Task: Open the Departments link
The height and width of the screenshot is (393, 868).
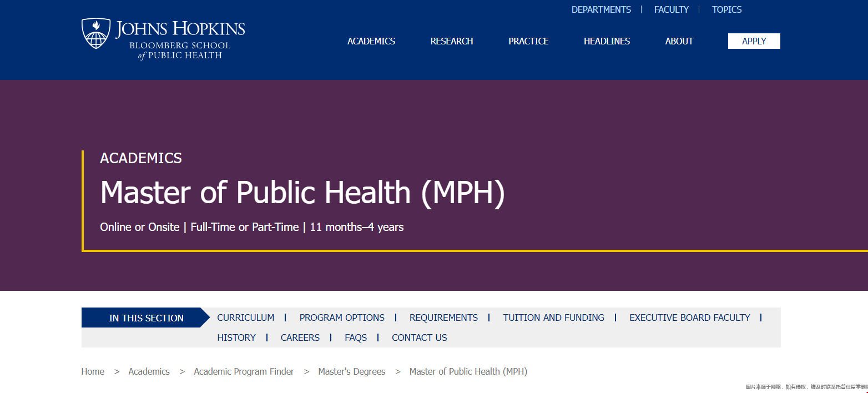Action: pyautogui.click(x=601, y=9)
